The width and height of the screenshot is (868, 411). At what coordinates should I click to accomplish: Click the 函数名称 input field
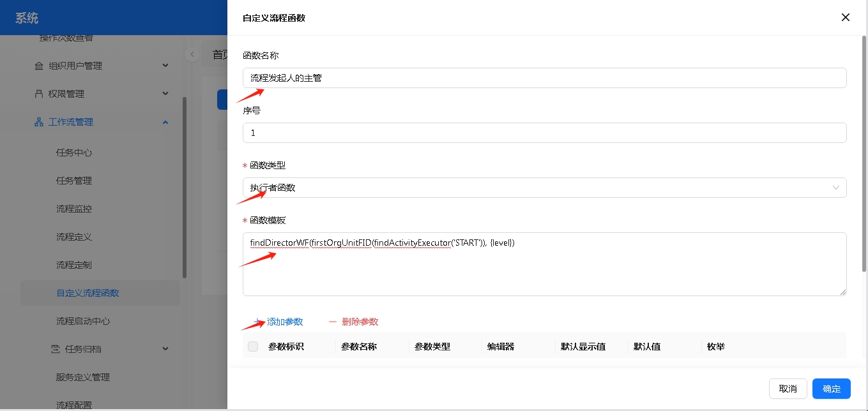coord(544,78)
